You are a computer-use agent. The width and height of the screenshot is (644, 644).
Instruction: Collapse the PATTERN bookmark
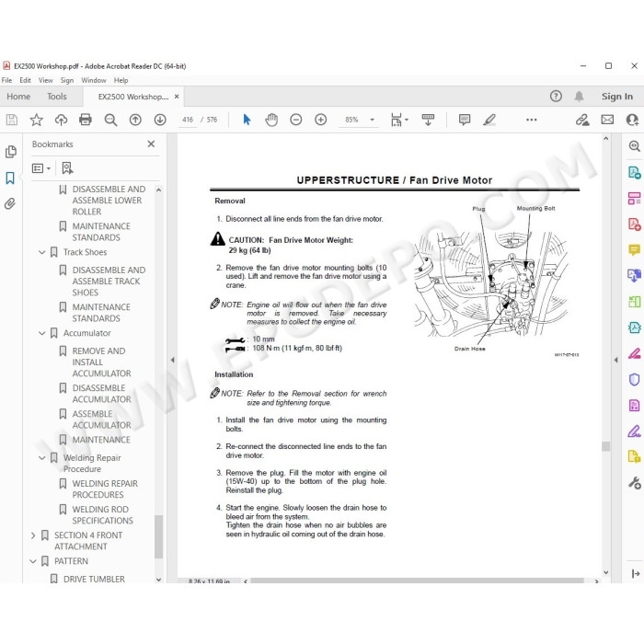point(33,561)
